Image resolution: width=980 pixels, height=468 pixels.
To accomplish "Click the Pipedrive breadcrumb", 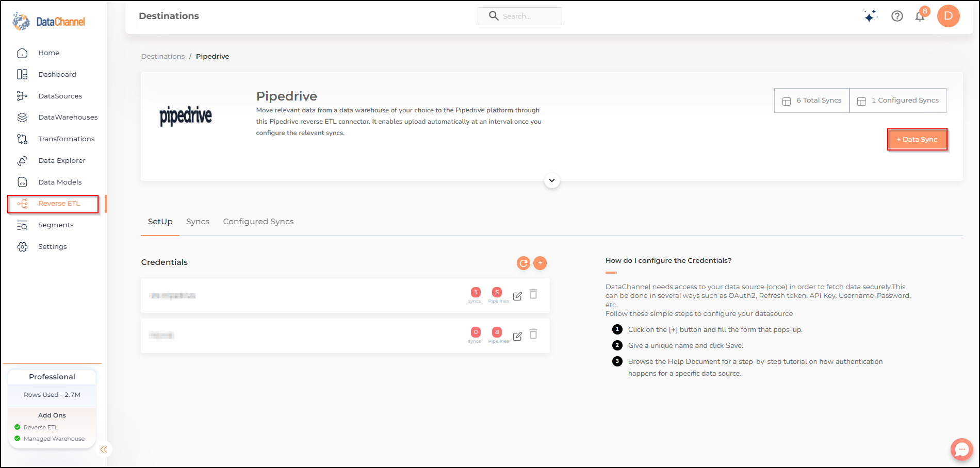I will [213, 57].
